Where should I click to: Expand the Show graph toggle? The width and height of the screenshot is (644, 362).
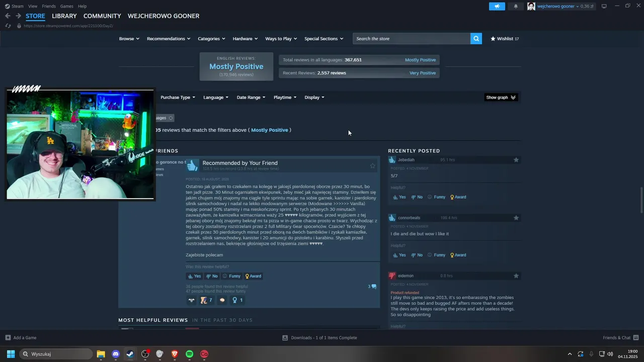tap(501, 98)
